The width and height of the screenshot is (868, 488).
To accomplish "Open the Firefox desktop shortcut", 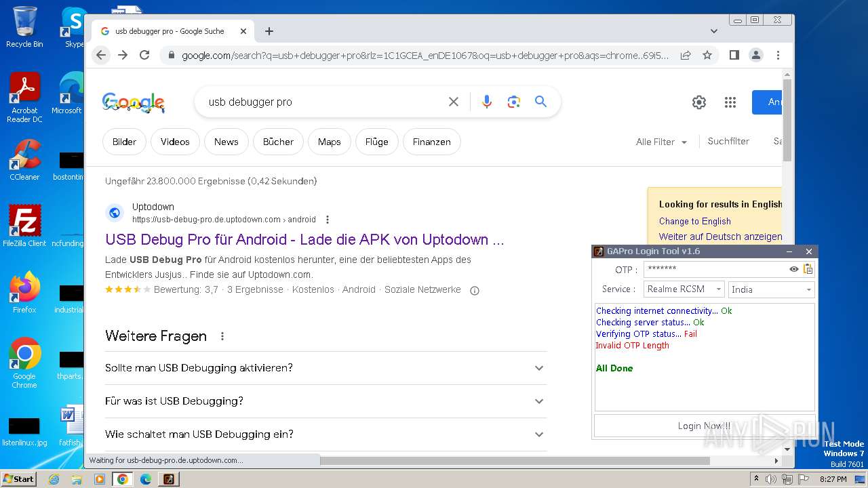I will pyautogui.click(x=24, y=292).
